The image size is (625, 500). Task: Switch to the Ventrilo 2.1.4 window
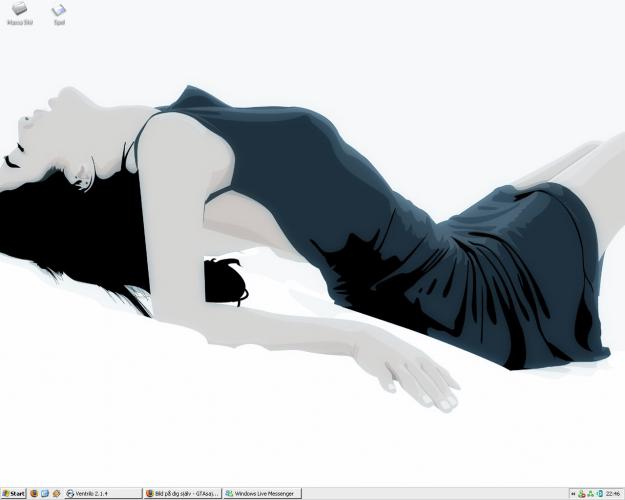(102, 494)
